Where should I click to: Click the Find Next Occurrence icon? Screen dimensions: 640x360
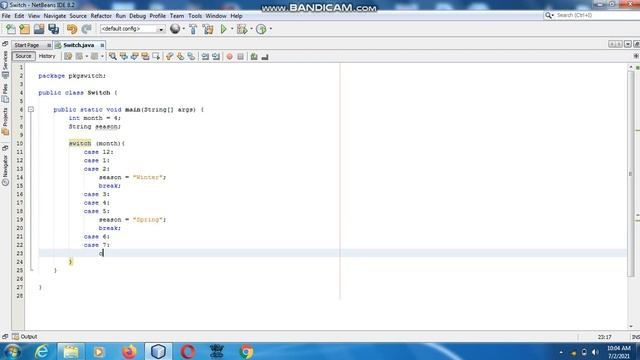coord(134,56)
